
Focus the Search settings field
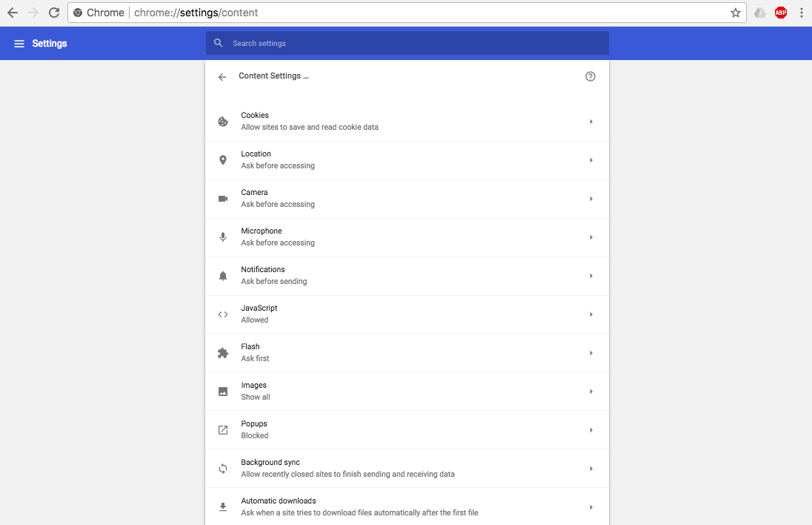tap(407, 43)
